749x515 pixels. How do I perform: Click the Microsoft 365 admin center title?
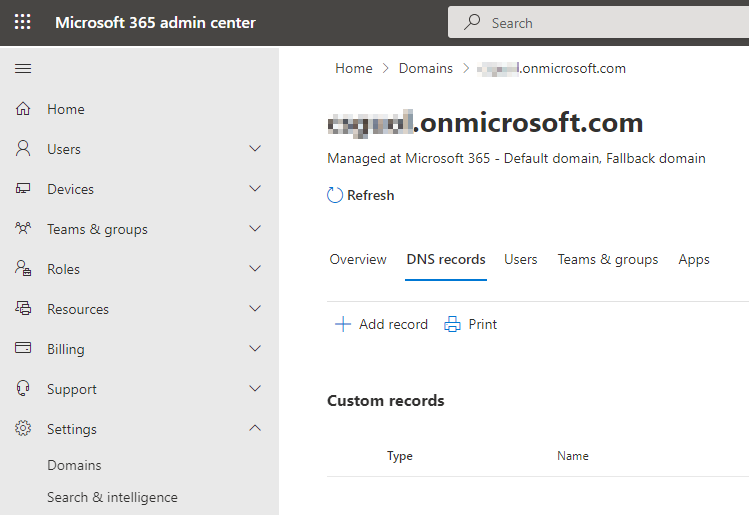coord(155,22)
